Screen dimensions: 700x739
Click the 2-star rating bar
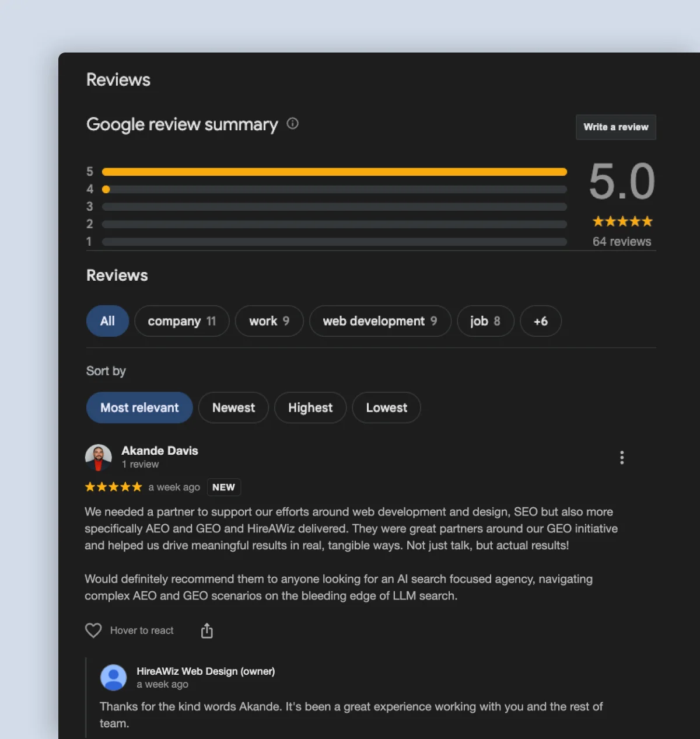tap(334, 224)
